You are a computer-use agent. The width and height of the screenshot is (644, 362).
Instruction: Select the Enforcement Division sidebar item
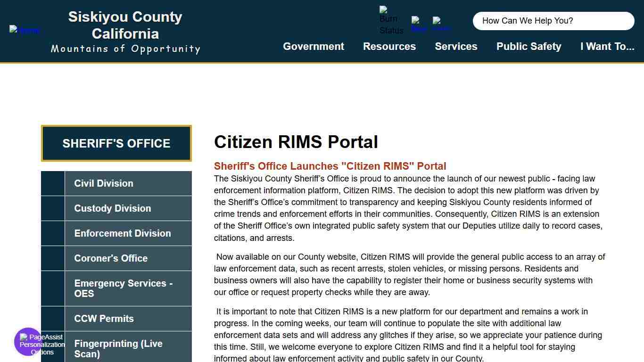click(x=123, y=233)
